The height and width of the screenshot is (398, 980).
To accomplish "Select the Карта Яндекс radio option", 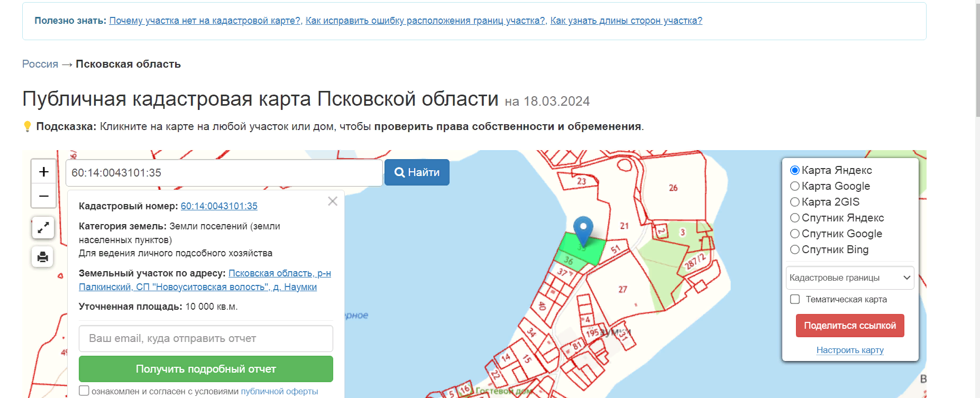I will tap(794, 170).
